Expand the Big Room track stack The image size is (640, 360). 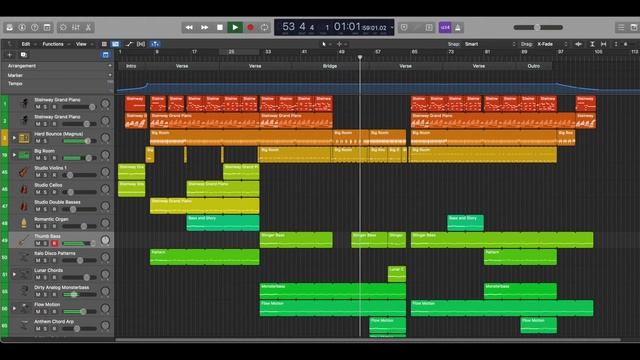point(14,155)
